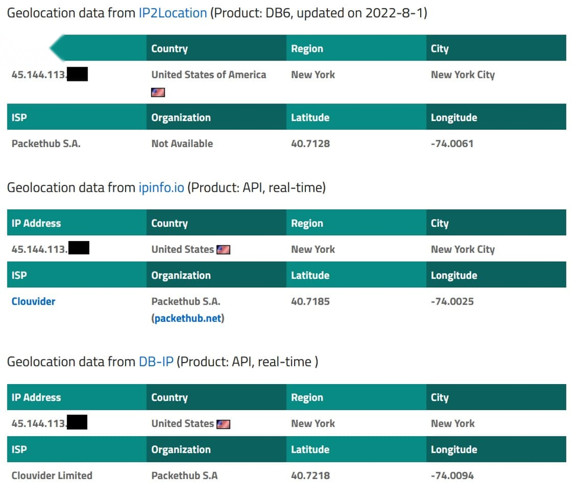Select latitude value 40.7218
579x500 pixels.
click(311, 475)
